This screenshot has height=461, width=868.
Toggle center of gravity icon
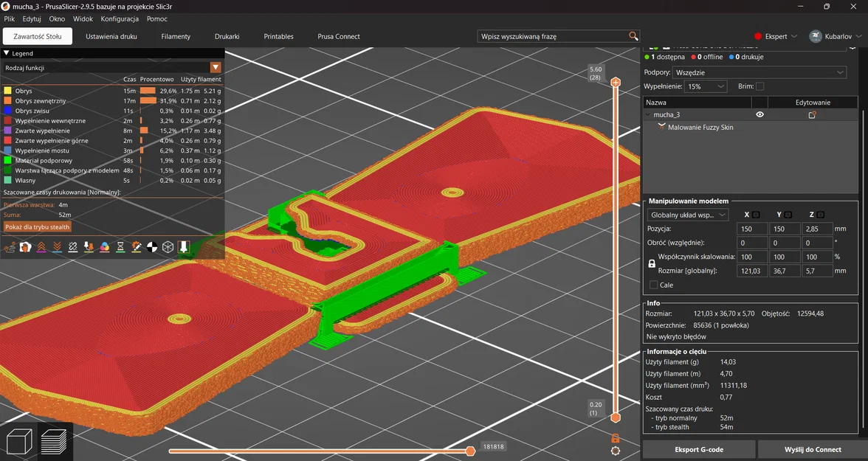click(x=152, y=247)
